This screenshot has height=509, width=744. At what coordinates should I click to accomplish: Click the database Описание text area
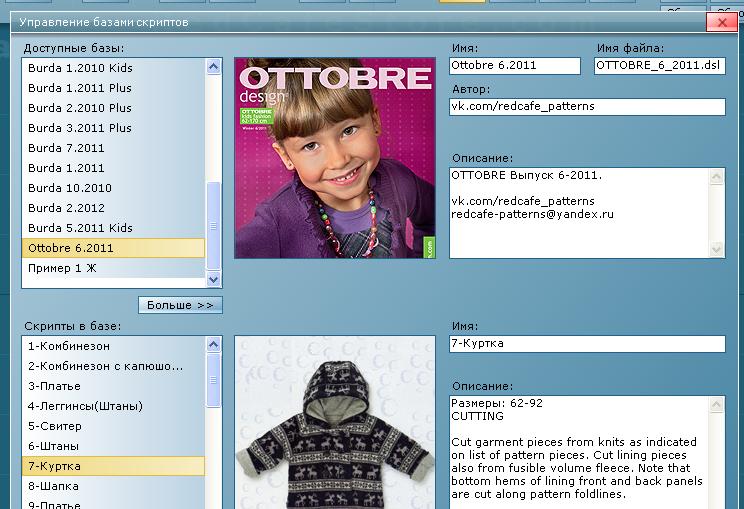(x=579, y=213)
